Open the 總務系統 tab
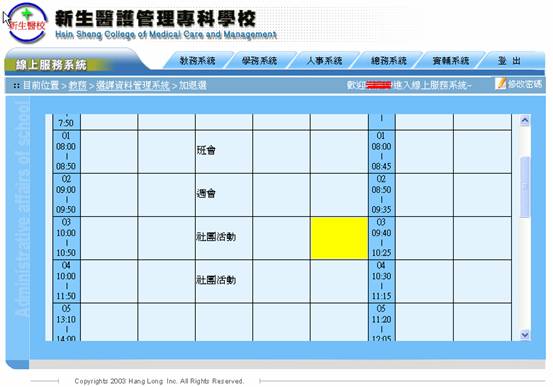 (x=389, y=60)
